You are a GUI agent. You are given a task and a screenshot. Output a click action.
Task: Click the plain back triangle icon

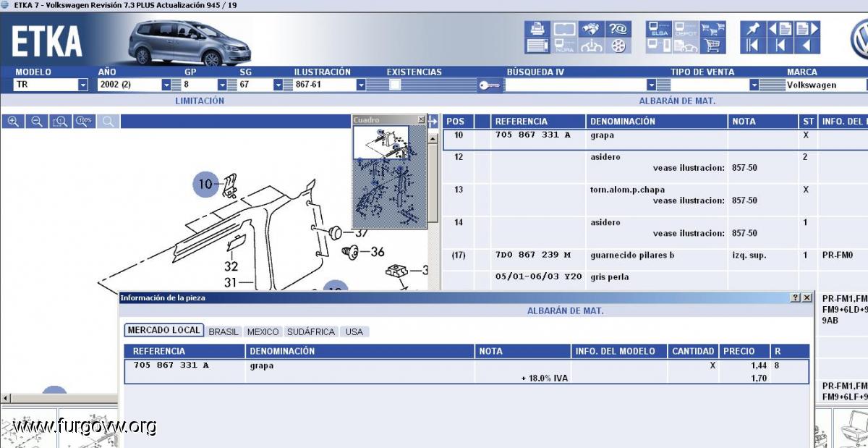pos(807,46)
